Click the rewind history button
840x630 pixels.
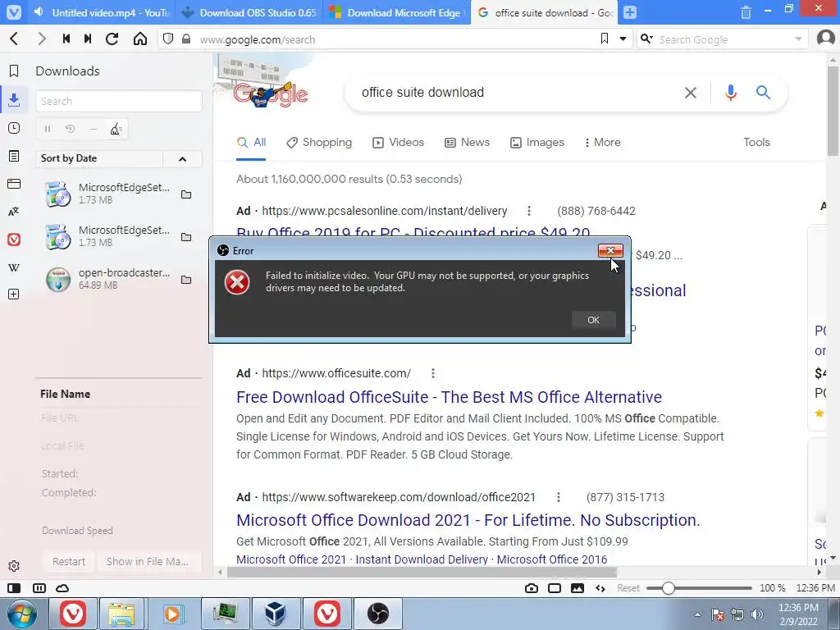(x=66, y=39)
